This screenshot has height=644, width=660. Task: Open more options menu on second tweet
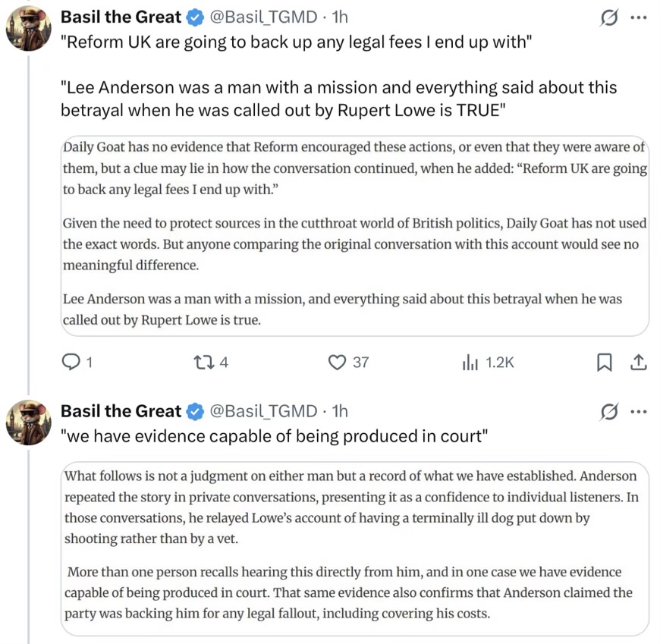[639, 412]
